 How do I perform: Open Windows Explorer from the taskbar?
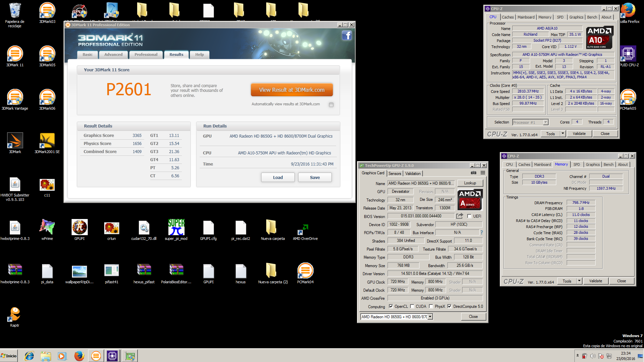tap(45, 356)
